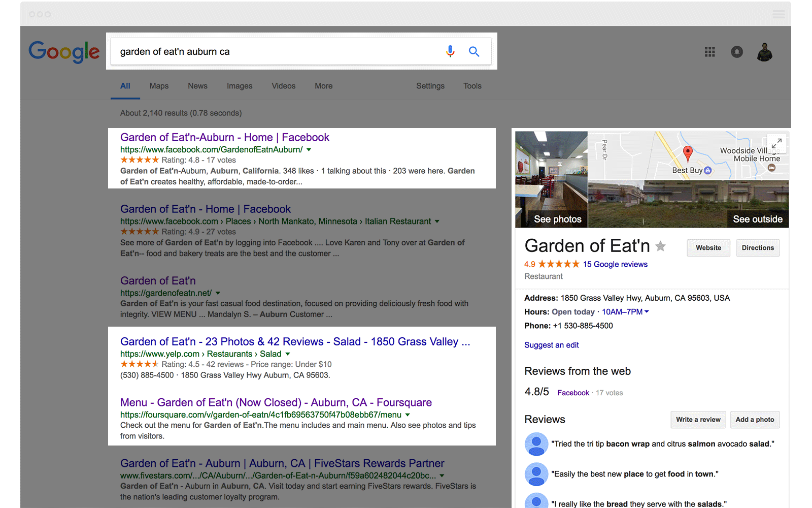Screen dimensions: 812x508
Task: Click the Suggest an edit link
Action: [x=552, y=345]
